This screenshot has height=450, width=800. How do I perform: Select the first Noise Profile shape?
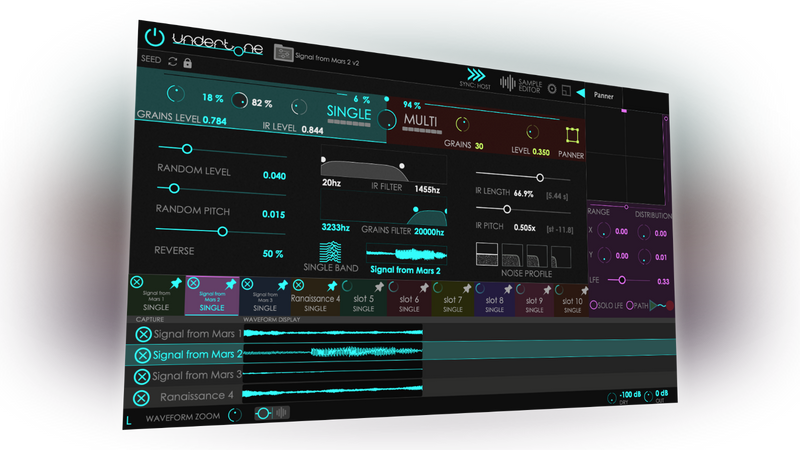pyautogui.click(x=487, y=254)
